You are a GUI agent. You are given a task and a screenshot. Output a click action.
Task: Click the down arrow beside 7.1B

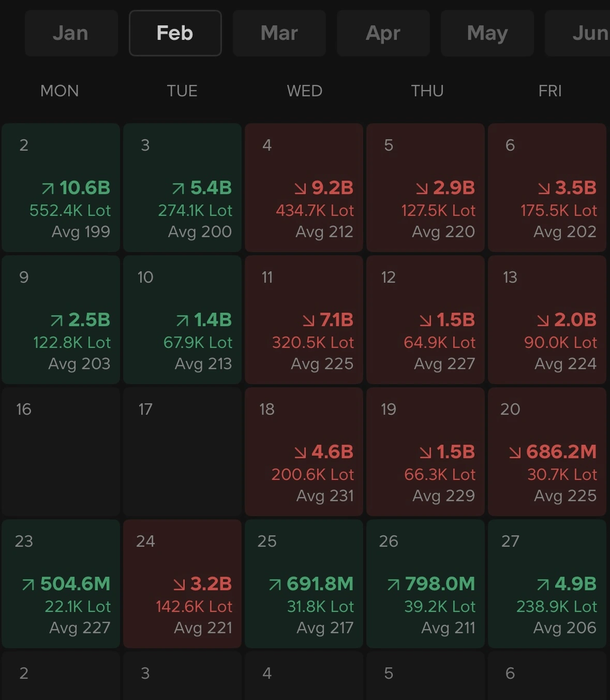308,320
